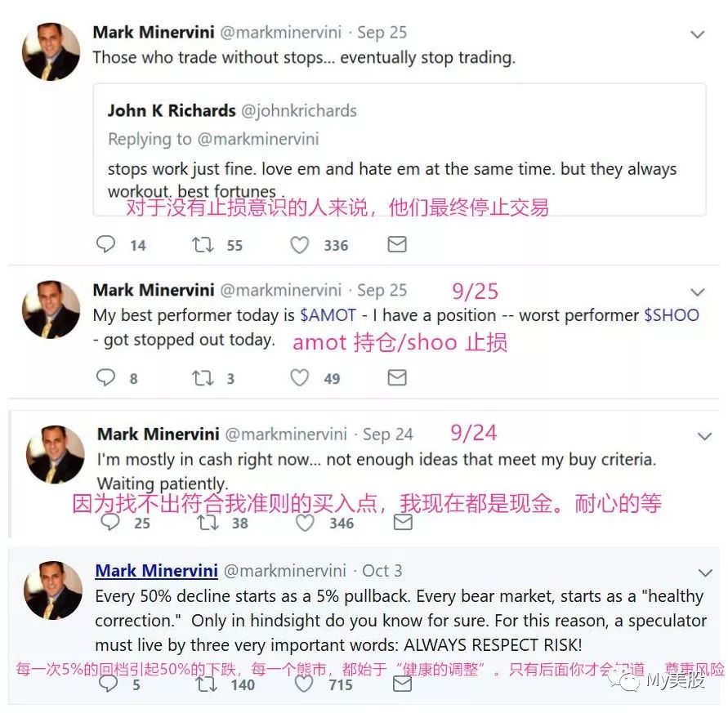Open more-options chevron on Sep 24 tweet
This screenshot has width=728, height=713.
pos(704,436)
